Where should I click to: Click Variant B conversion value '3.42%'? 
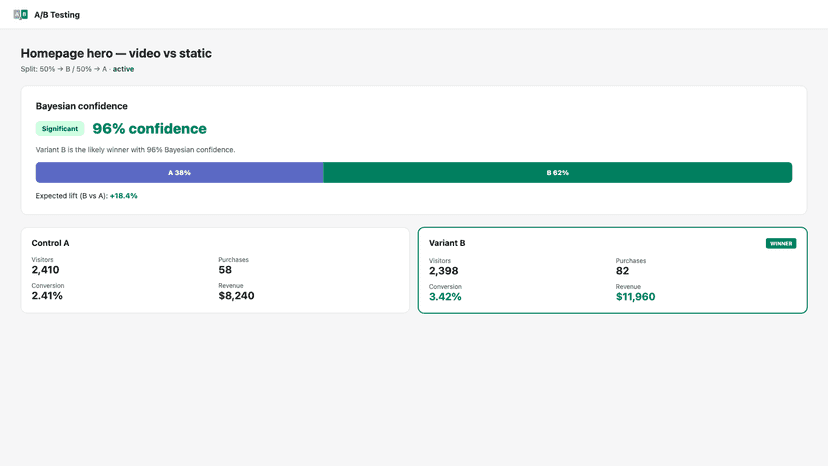click(x=445, y=297)
